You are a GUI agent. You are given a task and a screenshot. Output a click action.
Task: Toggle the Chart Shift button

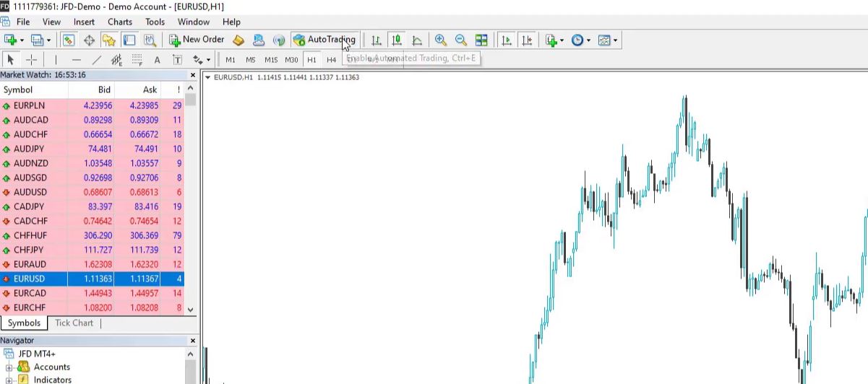527,40
